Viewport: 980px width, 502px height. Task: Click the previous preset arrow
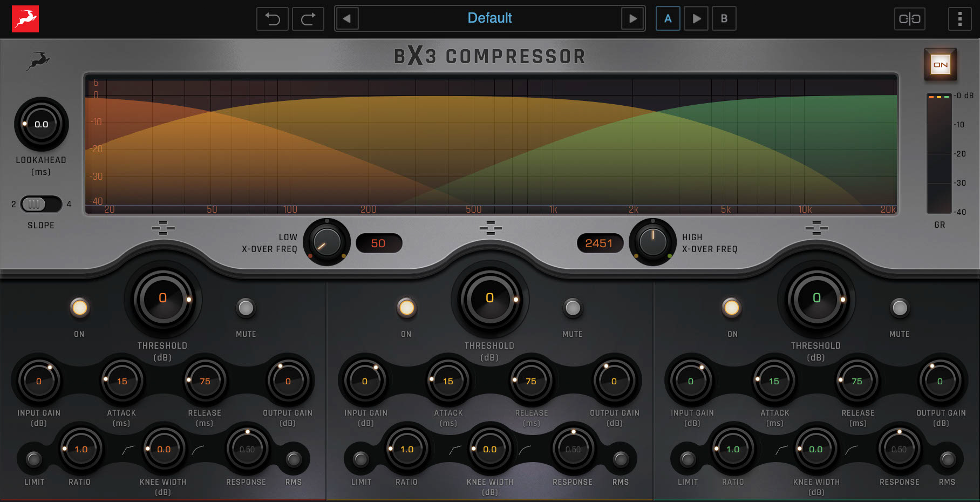click(347, 18)
